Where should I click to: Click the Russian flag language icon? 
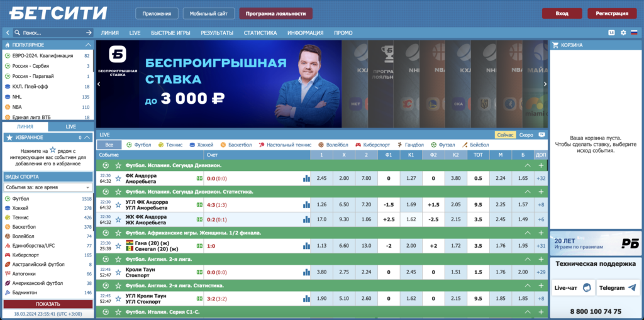point(634,33)
